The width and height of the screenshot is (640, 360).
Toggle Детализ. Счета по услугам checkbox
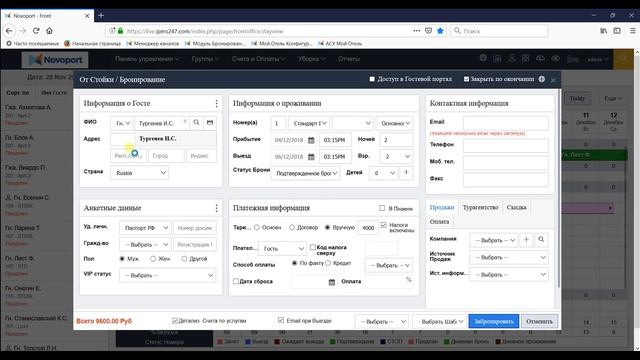pos(175,321)
